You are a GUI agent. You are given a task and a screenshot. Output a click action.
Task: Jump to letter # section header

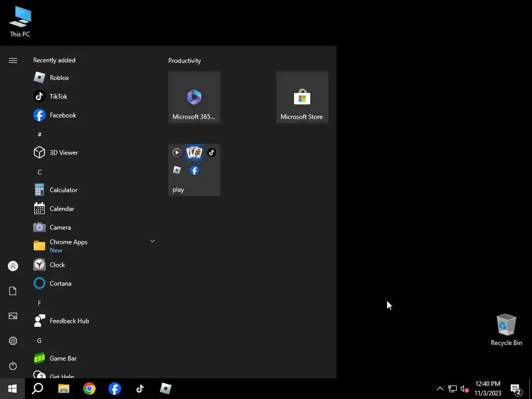point(39,135)
